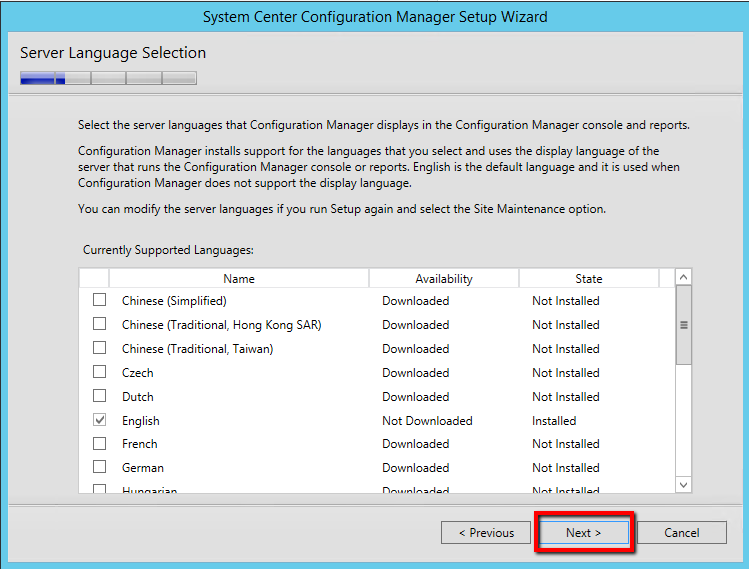Viewport: 749px width, 569px height.
Task: Check the German language checkbox
Action: point(99,467)
